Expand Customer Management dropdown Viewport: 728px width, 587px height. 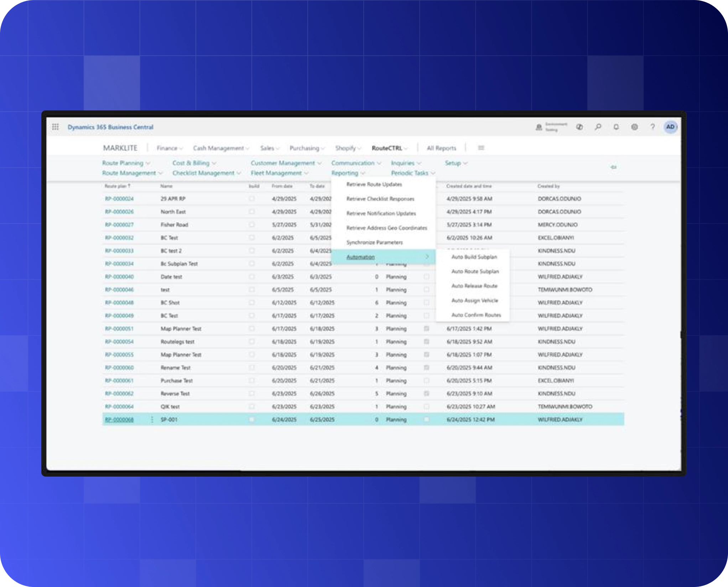coord(286,163)
